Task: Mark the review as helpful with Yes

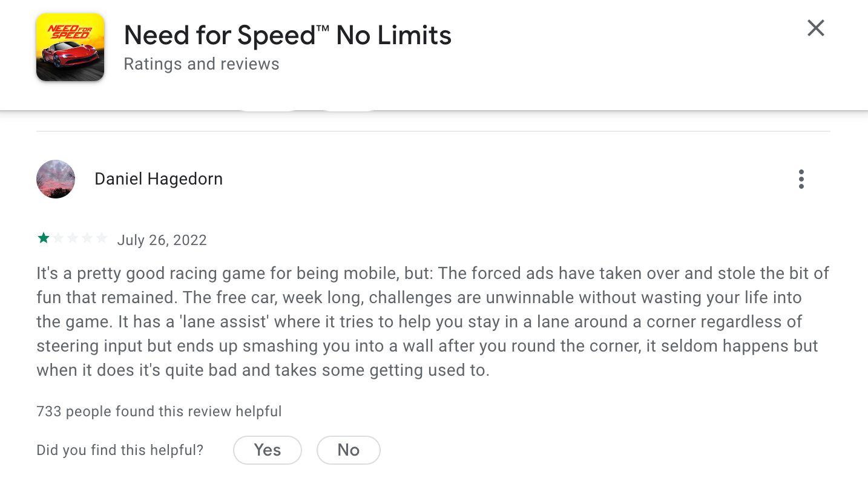Action: (x=267, y=450)
